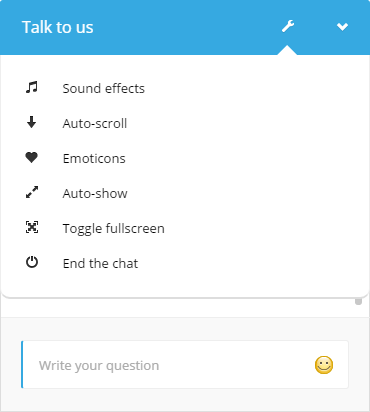Click the down arrow Auto-scroll icon

(32, 122)
